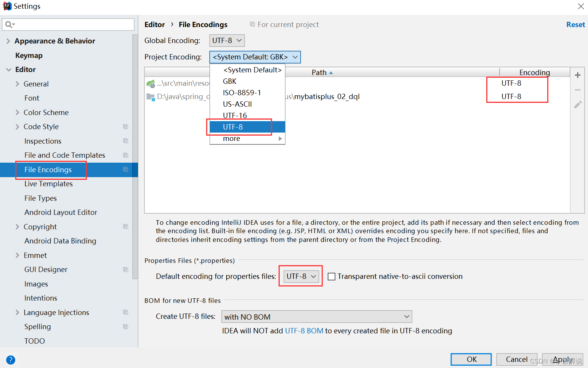
Task: Click the Spring leaf icon on the resources path row
Action: (151, 83)
